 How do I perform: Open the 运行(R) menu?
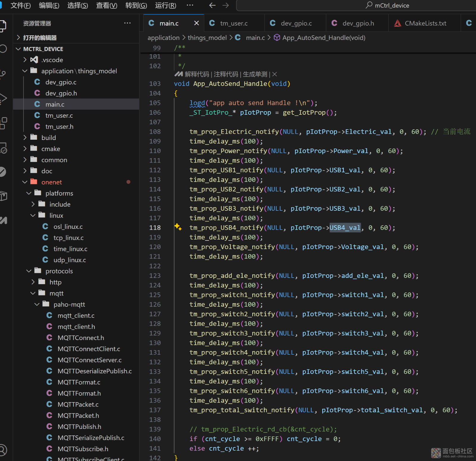(x=165, y=5)
